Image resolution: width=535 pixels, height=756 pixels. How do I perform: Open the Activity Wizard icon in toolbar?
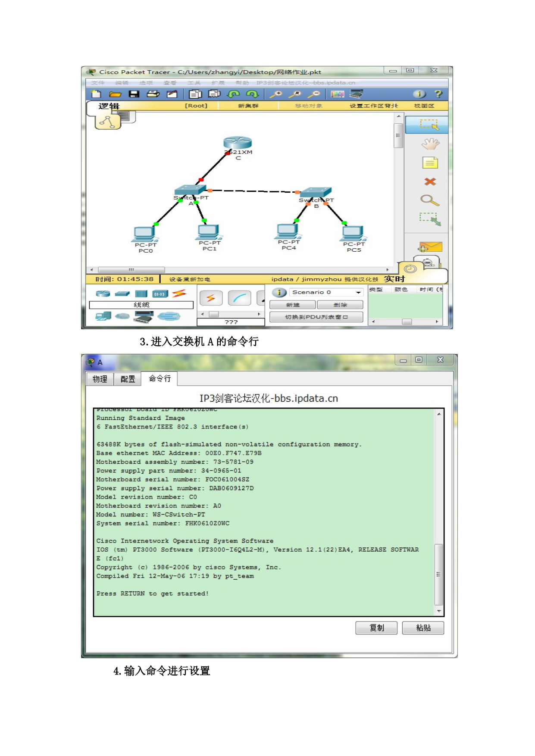172,94
